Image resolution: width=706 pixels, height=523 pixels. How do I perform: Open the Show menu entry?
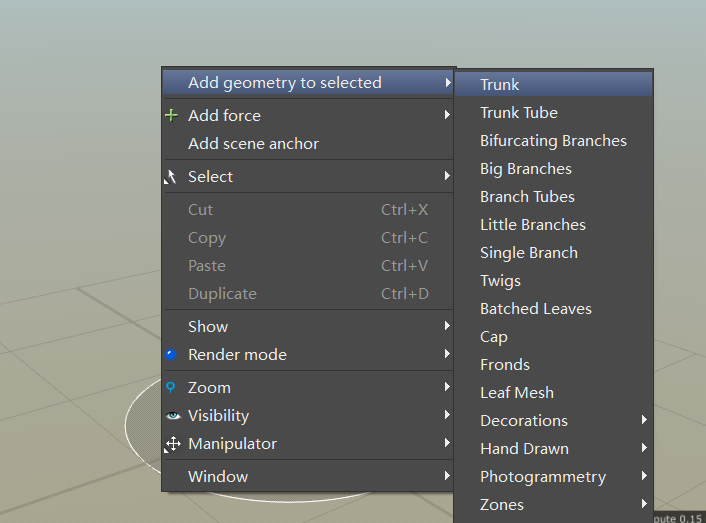point(308,326)
